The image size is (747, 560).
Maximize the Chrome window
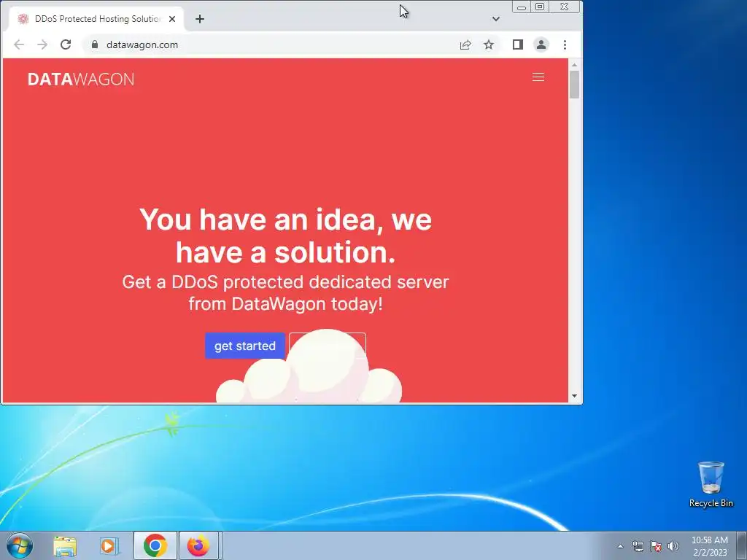tap(540, 7)
